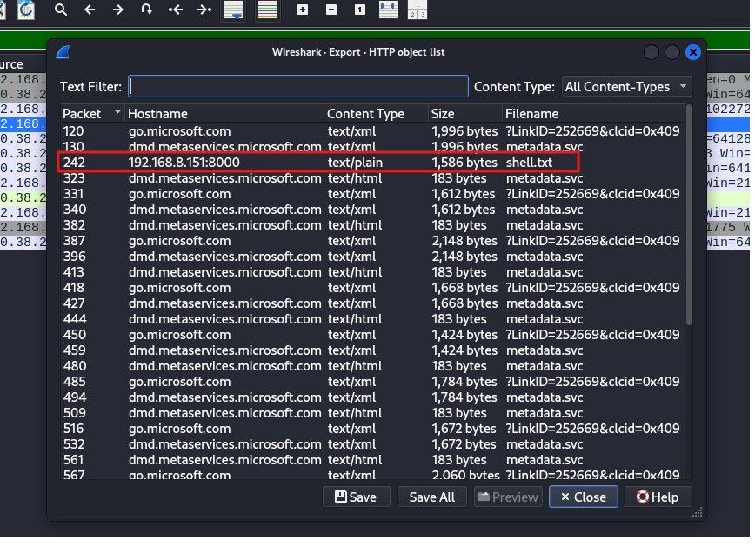This screenshot has height=560, width=755.
Task: Close dialog with blue X button
Action: pos(693,52)
